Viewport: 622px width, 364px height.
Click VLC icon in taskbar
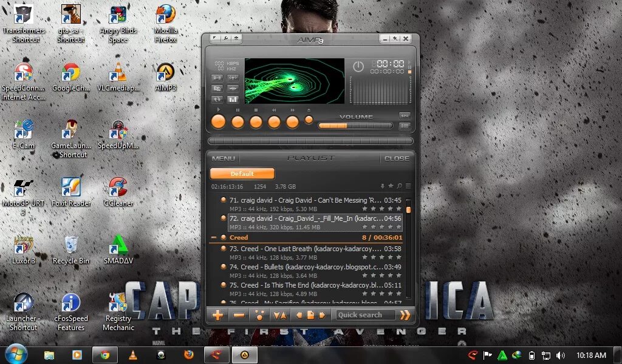point(133,355)
